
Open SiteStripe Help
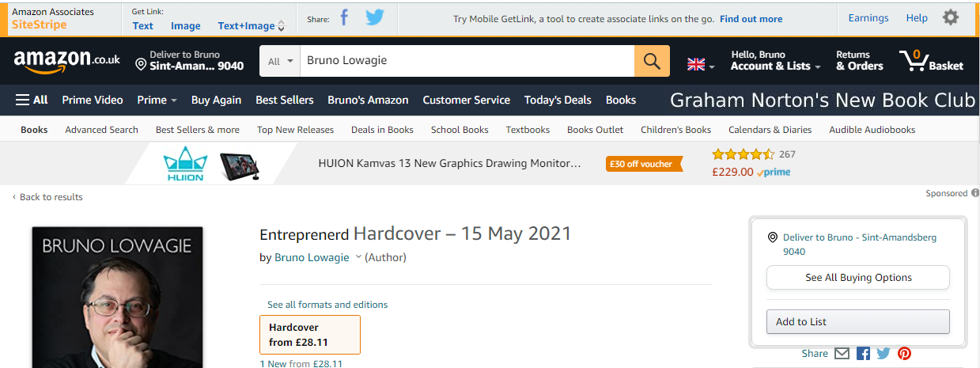[x=917, y=18]
